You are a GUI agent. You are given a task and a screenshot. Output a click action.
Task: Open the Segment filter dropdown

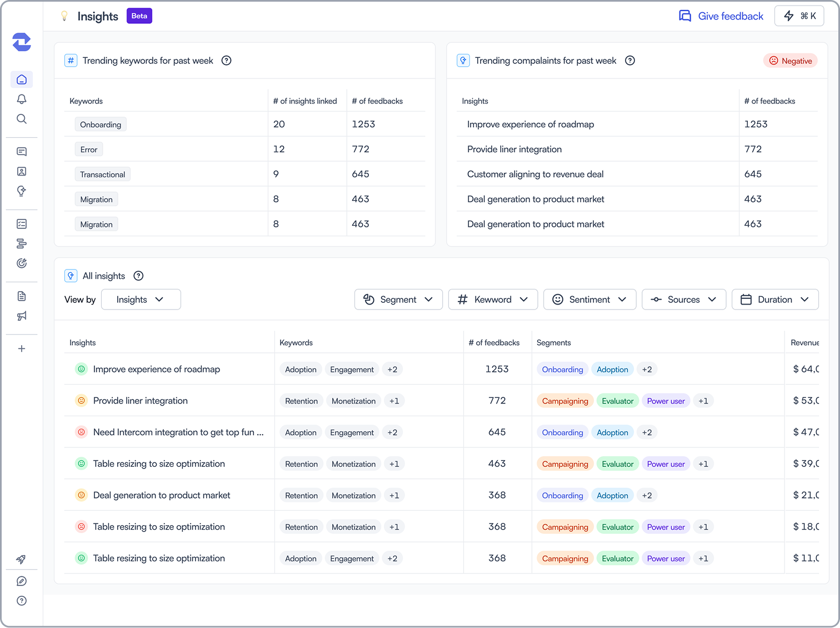398,300
